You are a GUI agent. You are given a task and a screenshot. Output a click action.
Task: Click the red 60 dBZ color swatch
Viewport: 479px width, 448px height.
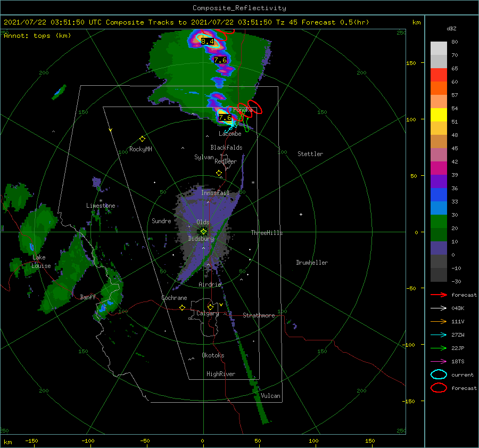(439, 75)
